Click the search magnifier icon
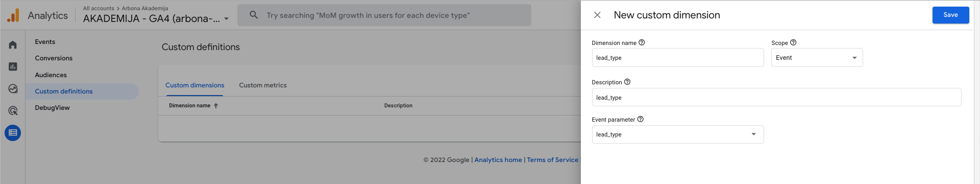The image size is (980, 184). coord(254,15)
